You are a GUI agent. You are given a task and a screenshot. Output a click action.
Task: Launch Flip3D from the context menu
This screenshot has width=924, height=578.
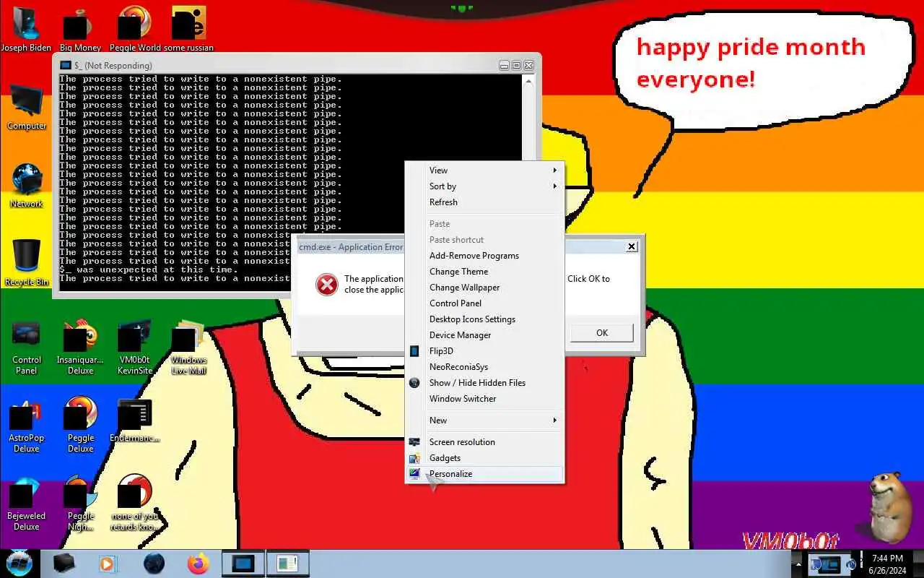[x=484, y=351]
